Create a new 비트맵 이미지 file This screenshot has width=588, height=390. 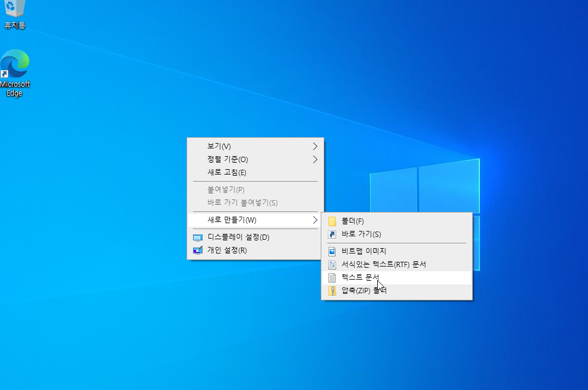(397, 251)
